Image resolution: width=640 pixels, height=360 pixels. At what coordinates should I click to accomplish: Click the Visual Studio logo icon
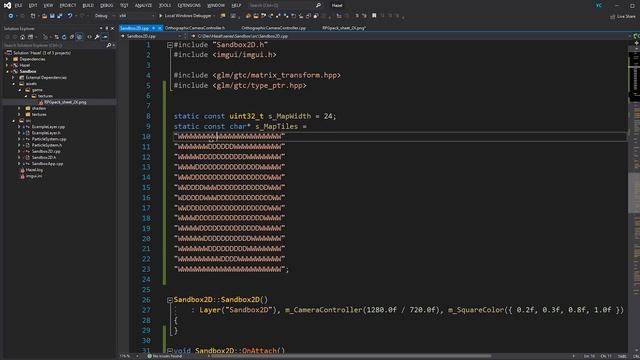coord(7,5)
